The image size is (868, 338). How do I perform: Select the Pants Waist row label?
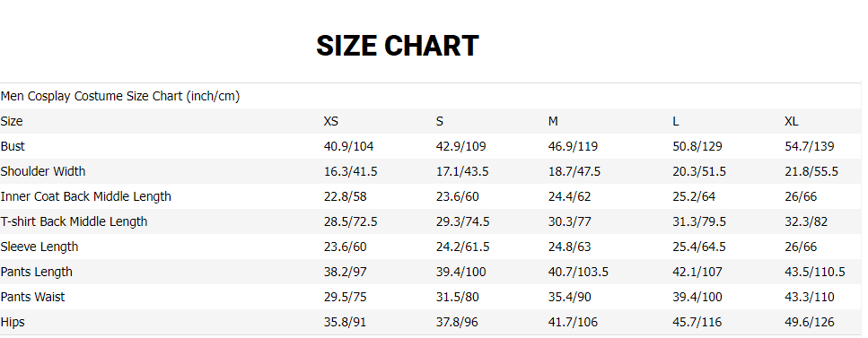tap(32, 297)
